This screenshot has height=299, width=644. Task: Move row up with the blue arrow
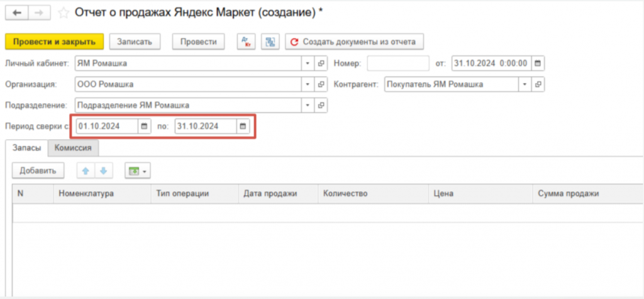[85, 171]
